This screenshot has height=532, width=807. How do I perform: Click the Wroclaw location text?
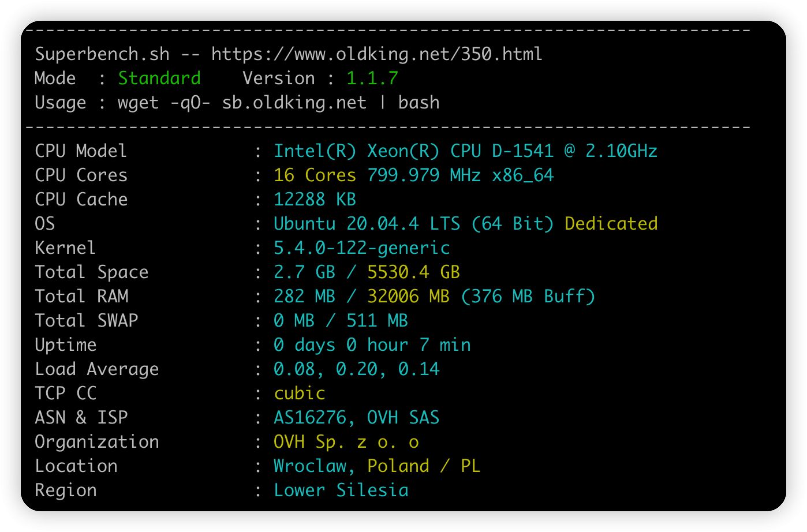309,466
